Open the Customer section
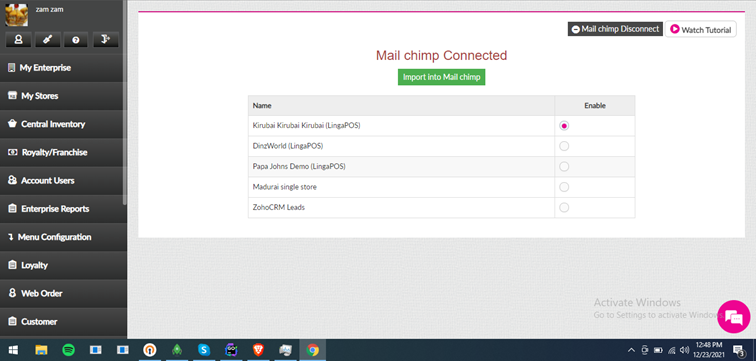 [x=63, y=321]
